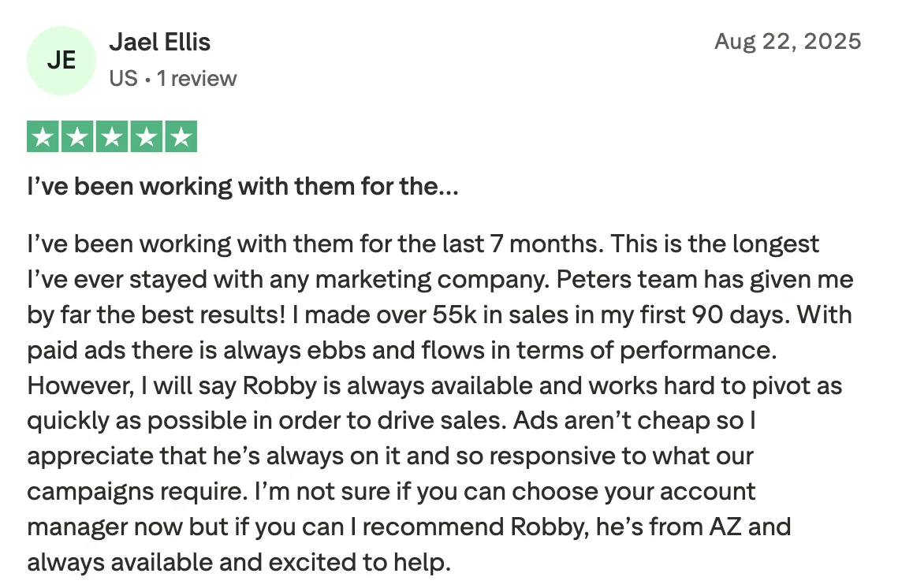Click the second green rating star
This screenshot has height=588, width=913.
click(77, 137)
